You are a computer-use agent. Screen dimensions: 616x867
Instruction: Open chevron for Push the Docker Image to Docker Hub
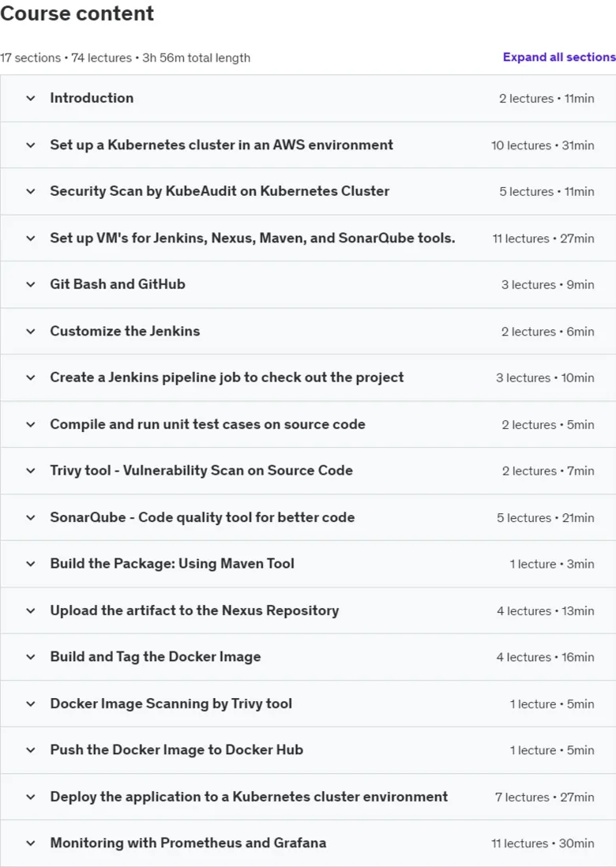click(31, 750)
